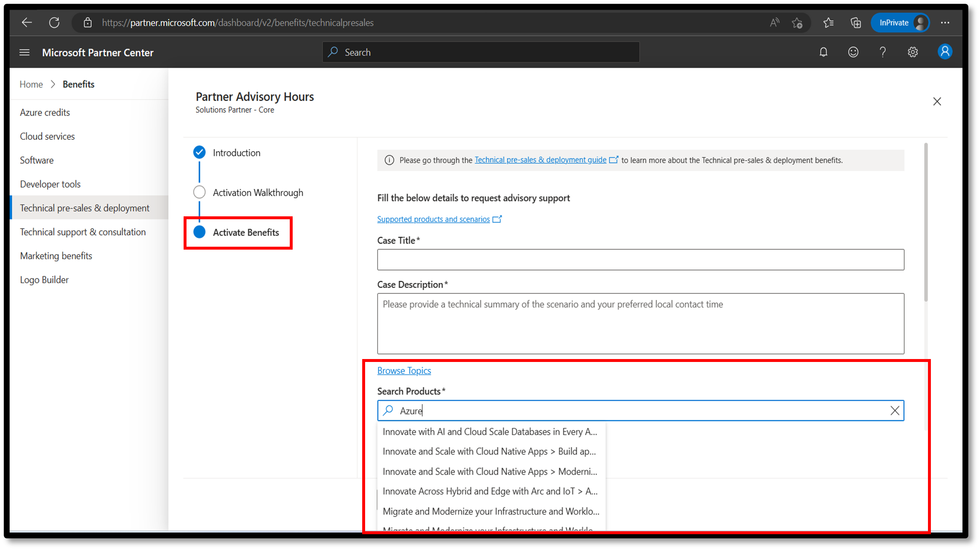Click the Case Title input field
The image size is (980, 550).
(x=641, y=260)
